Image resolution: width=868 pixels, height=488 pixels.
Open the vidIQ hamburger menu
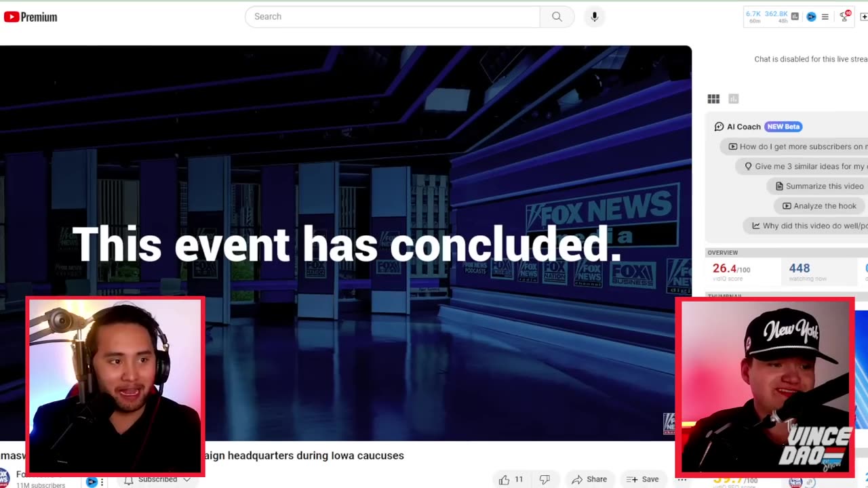pos(825,17)
